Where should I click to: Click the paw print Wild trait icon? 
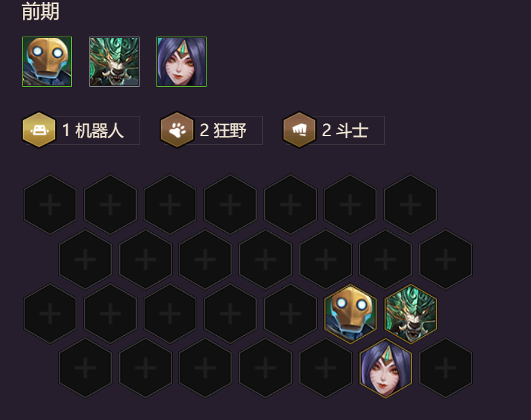pyautogui.click(x=177, y=130)
